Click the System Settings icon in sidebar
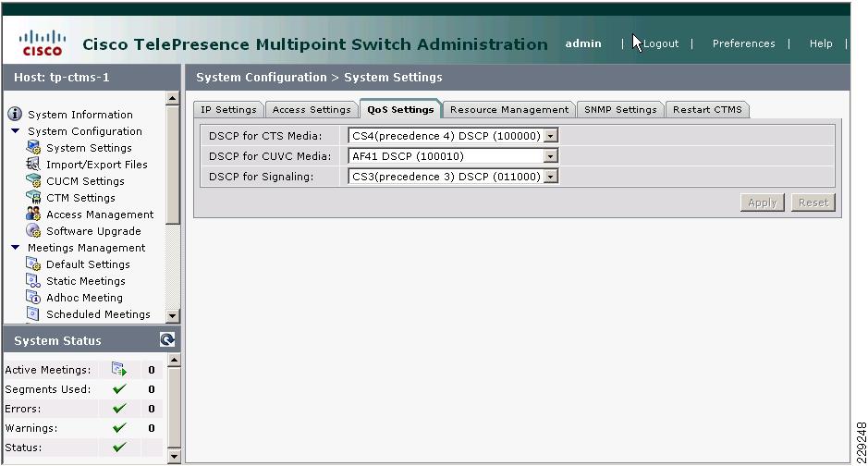 tap(33, 148)
